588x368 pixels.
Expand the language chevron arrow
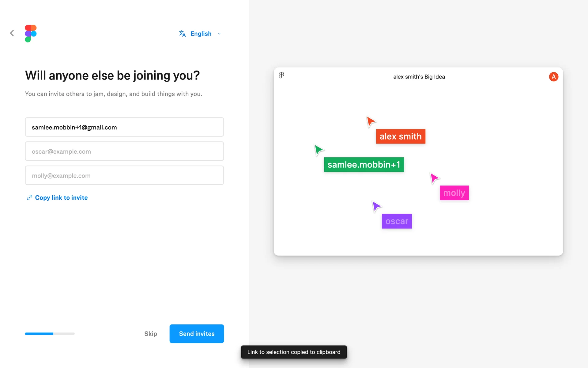tap(219, 34)
